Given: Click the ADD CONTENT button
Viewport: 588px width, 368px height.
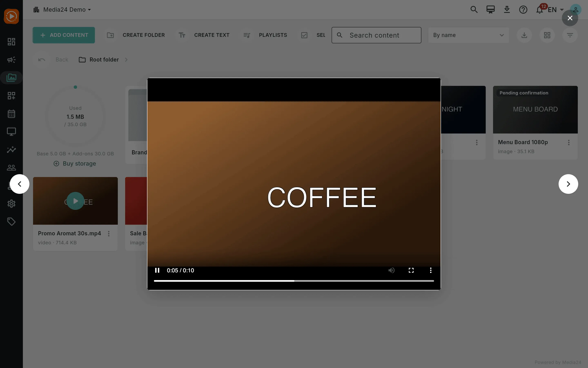Looking at the screenshot, I should [64, 35].
